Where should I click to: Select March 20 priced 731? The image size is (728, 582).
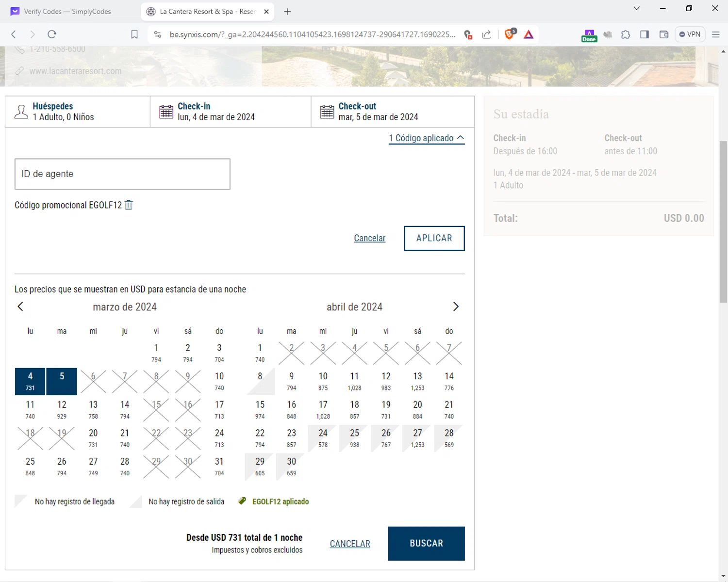(x=93, y=438)
